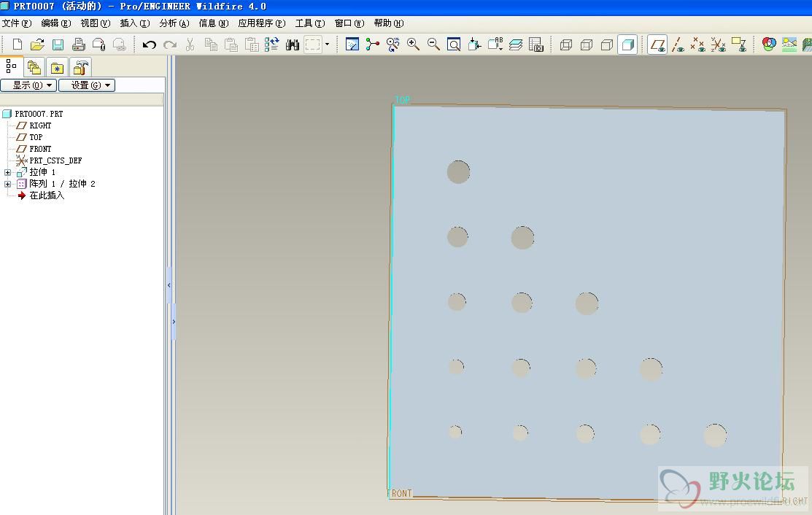
Task: Refit the model to the screen
Action: tap(454, 44)
